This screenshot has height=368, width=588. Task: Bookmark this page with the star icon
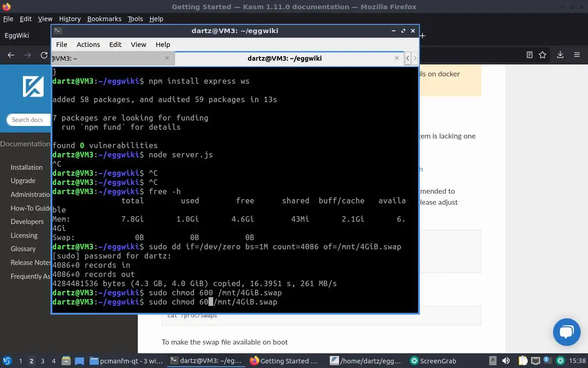pyautogui.click(x=543, y=55)
